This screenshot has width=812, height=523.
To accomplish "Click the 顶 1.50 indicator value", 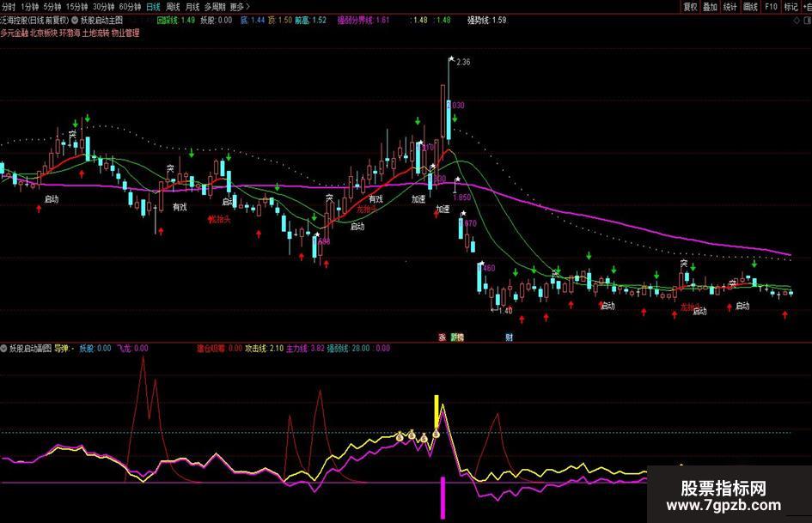I will (280, 21).
